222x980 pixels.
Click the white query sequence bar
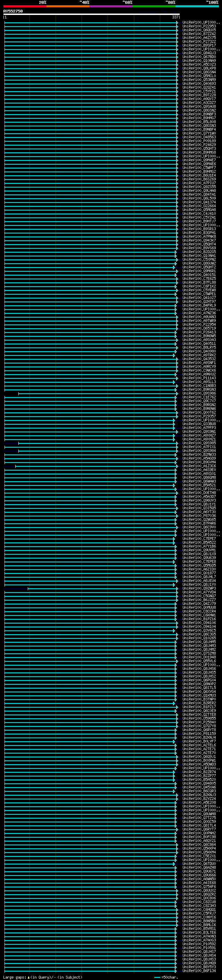[92, 15]
